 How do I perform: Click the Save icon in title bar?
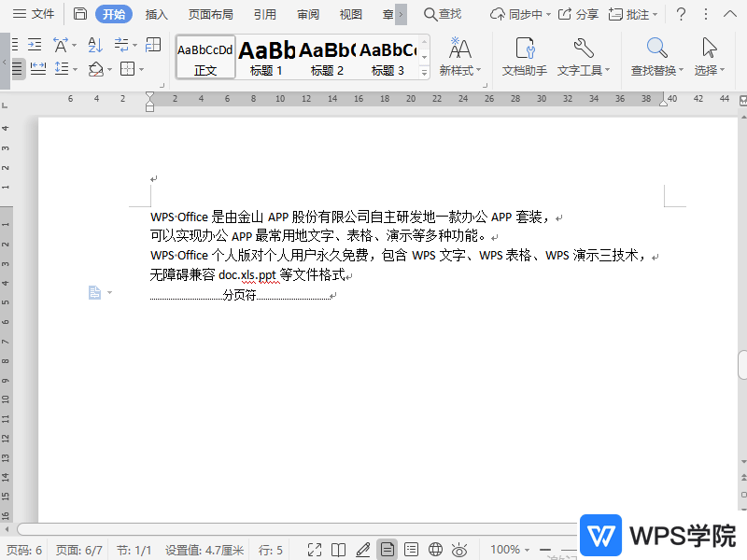pos(81,14)
